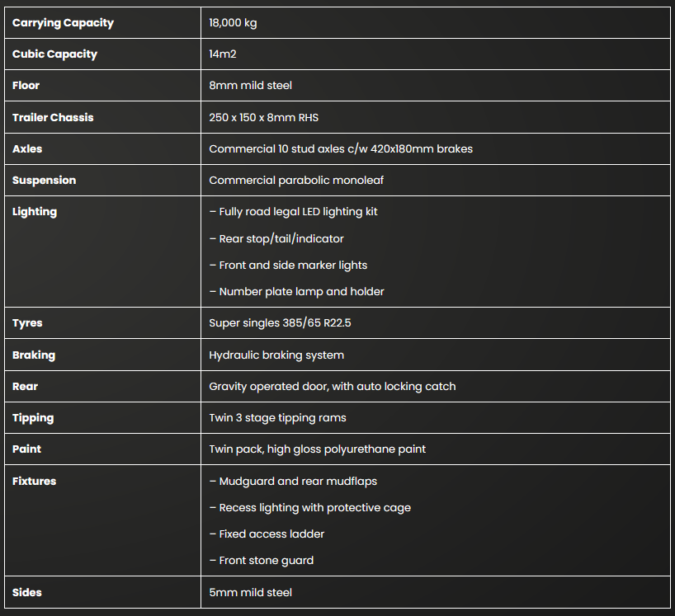The width and height of the screenshot is (675, 616).
Task: Select Twin 3 stage tipping rams text
Action: (277, 418)
